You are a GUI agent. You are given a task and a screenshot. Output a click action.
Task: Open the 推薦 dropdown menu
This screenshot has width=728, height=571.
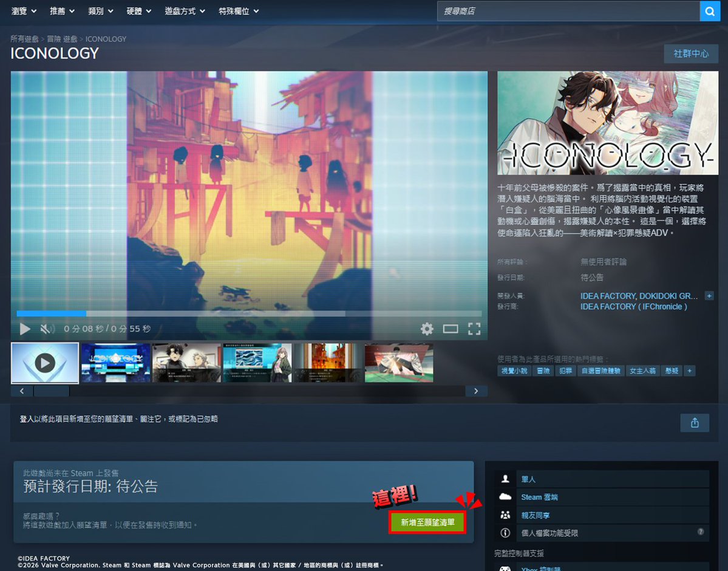[62, 11]
